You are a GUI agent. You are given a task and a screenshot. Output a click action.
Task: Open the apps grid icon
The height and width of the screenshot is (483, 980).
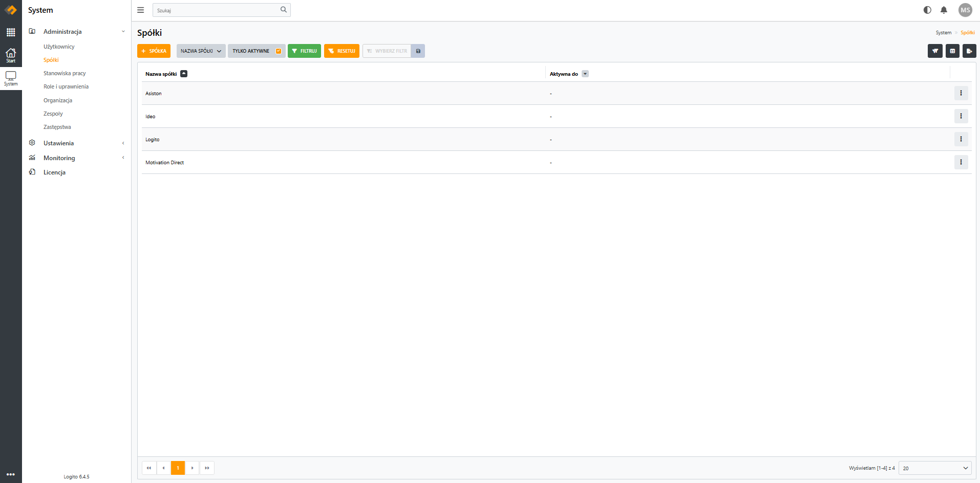coord(11,32)
